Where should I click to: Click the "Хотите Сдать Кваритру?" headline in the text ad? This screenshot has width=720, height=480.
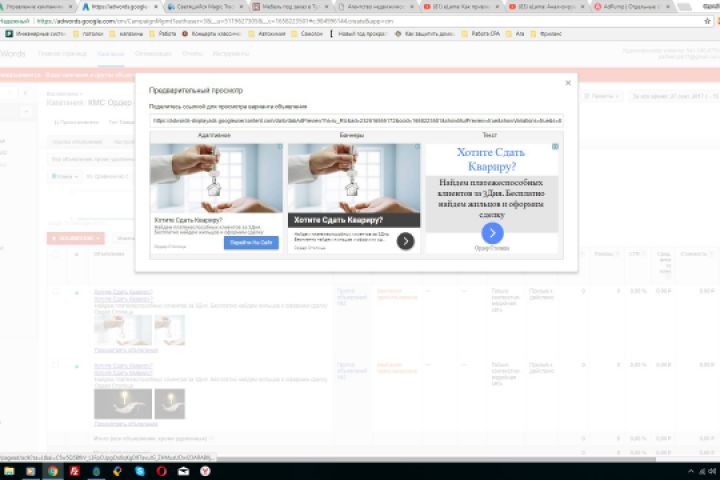pyautogui.click(x=491, y=159)
